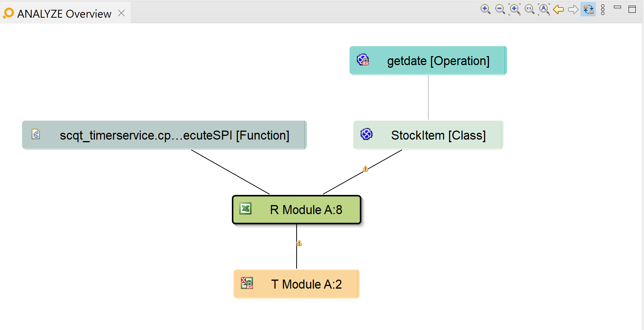This screenshot has width=644, height=330.
Task: Select the R Module A:8 node
Action: coord(297,210)
